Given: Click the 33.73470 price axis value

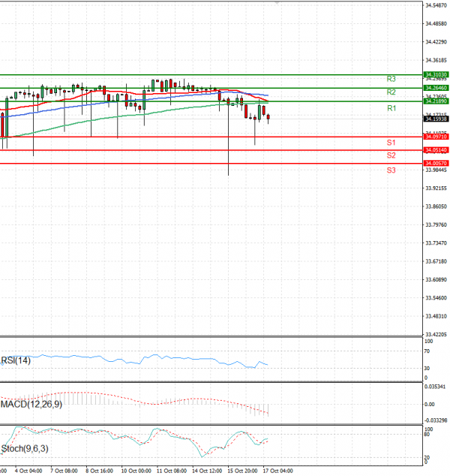Looking at the screenshot, I should tap(436, 243).
